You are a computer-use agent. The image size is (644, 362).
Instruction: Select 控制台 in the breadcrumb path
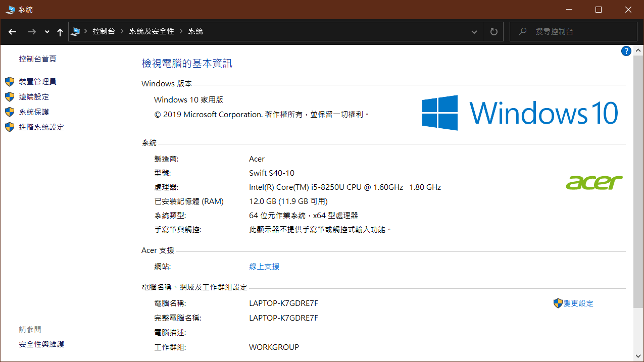104,31
